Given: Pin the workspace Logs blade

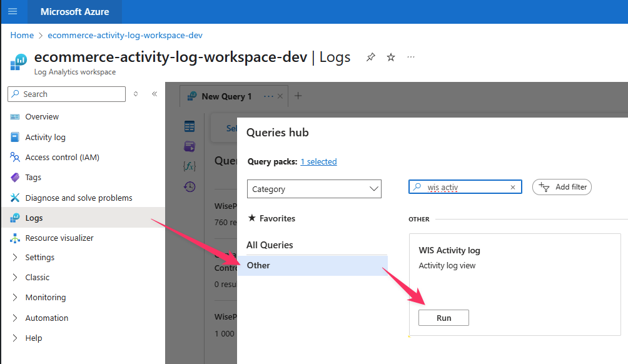Looking at the screenshot, I should pyautogui.click(x=371, y=58).
